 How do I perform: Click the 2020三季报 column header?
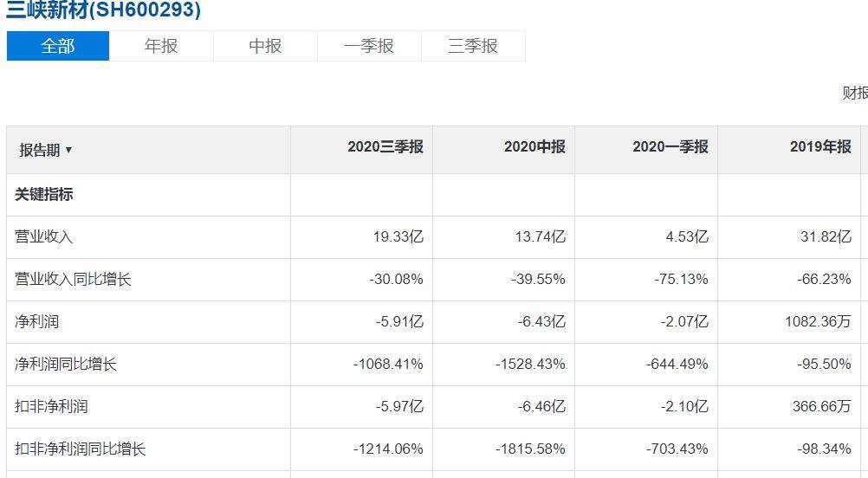[385, 146]
